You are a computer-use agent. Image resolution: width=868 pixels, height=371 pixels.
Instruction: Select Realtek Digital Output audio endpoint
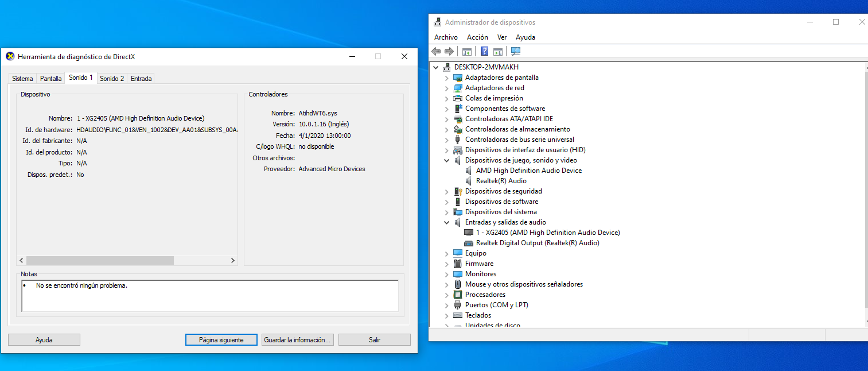point(537,243)
